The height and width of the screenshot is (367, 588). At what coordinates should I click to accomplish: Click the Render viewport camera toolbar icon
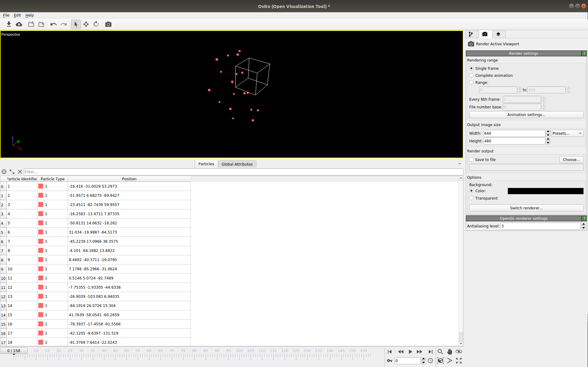tap(108, 24)
